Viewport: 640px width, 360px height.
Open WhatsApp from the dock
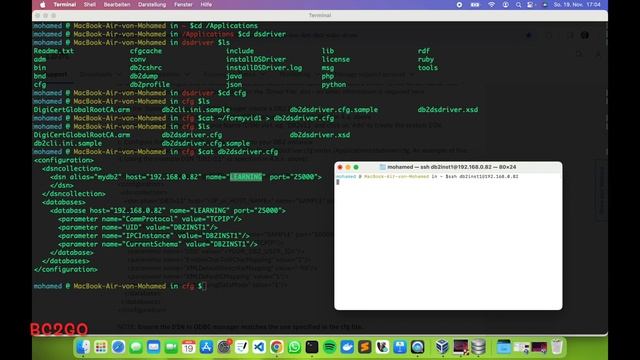[294, 347]
